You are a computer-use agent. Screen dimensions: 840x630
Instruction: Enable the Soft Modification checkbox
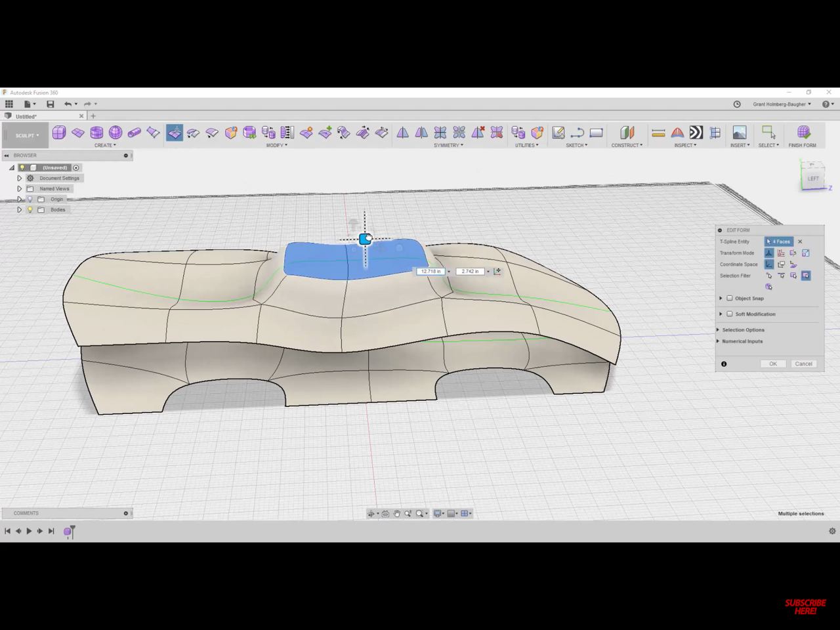pyautogui.click(x=729, y=314)
